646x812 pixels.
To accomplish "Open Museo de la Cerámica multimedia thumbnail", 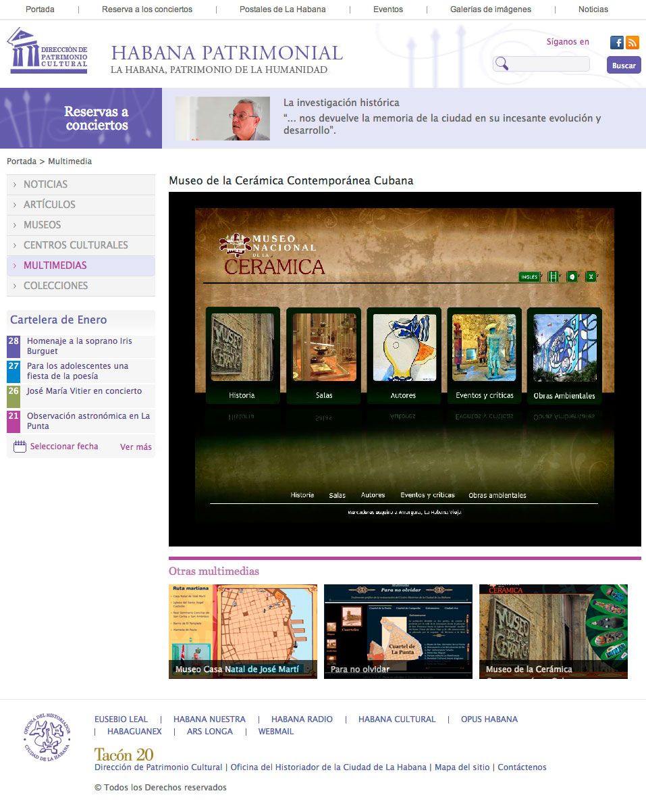I will click(x=554, y=632).
